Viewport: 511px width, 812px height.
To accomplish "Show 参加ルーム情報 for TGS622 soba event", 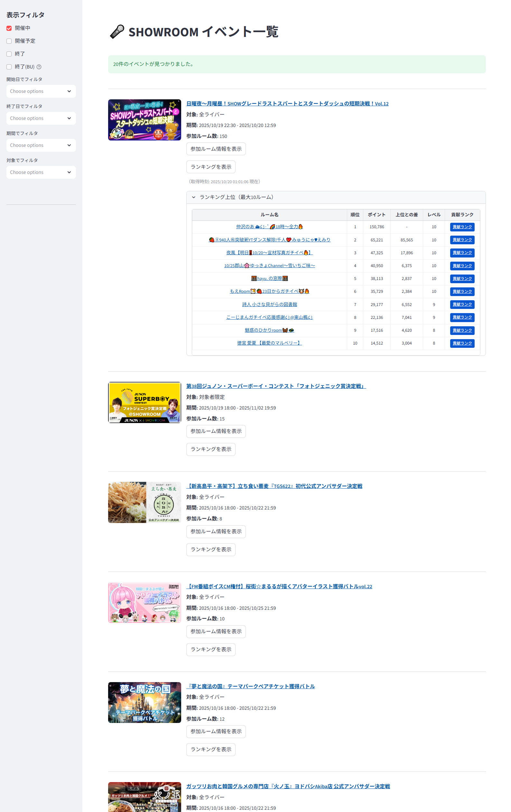I will (x=216, y=531).
